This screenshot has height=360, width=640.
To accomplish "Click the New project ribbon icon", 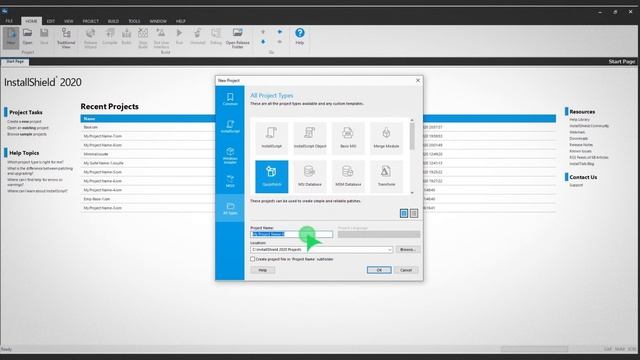I will [11, 37].
